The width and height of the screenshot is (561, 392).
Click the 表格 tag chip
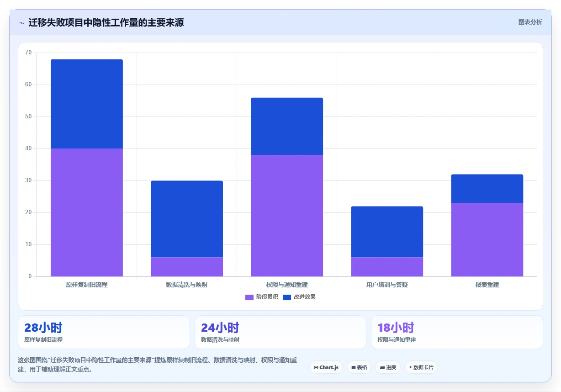click(359, 367)
